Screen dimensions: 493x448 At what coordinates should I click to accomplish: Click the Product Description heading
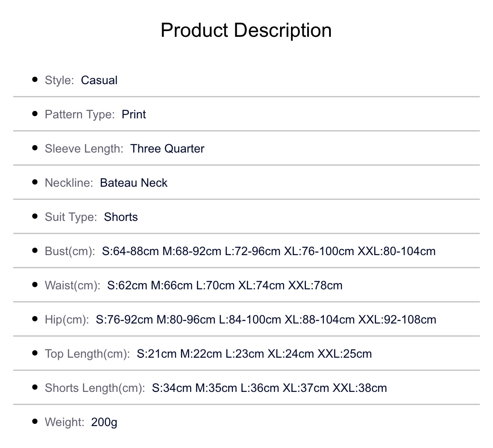pyautogui.click(x=246, y=30)
